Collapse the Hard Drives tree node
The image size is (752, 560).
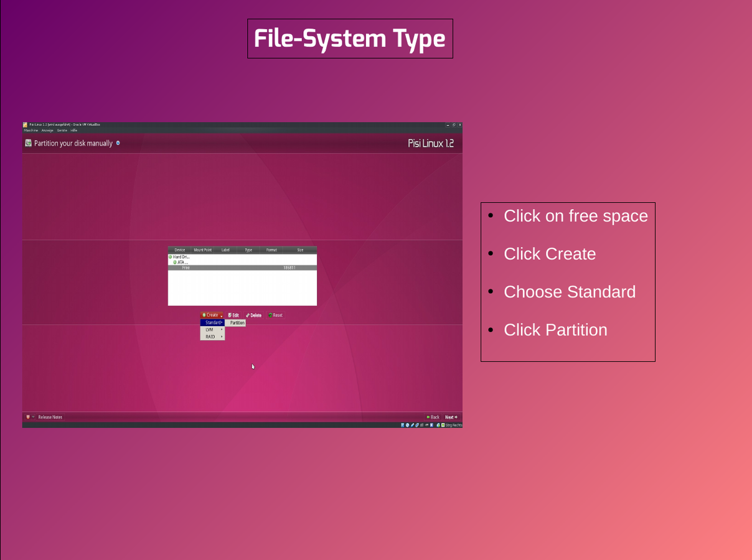(x=171, y=257)
